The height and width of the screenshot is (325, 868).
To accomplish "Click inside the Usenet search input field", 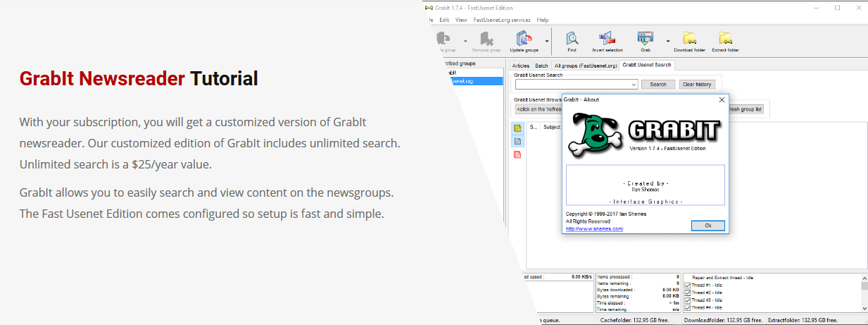I will (x=572, y=85).
